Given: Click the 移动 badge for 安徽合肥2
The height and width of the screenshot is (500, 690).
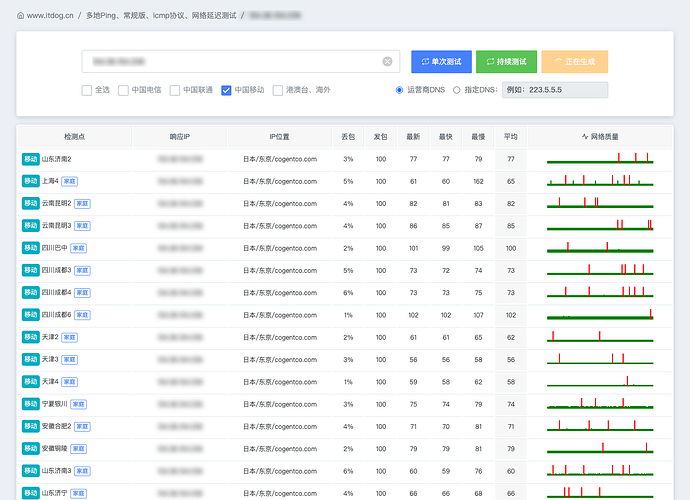Looking at the screenshot, I should click(30, 426).
